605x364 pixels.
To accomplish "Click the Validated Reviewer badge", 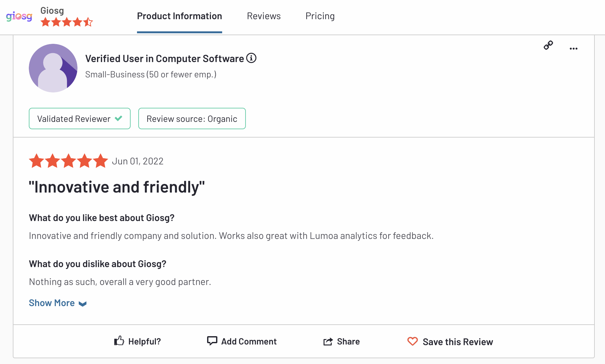I will coord(74,119).
